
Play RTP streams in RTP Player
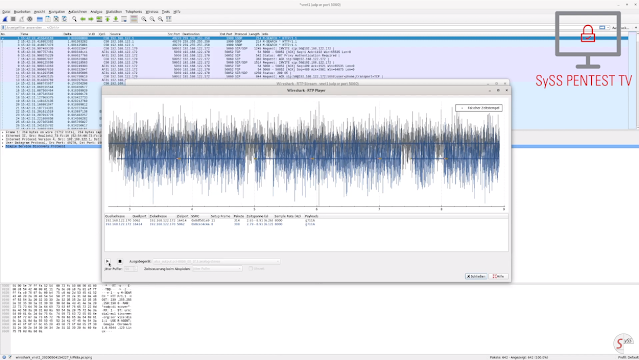point(108,261)
